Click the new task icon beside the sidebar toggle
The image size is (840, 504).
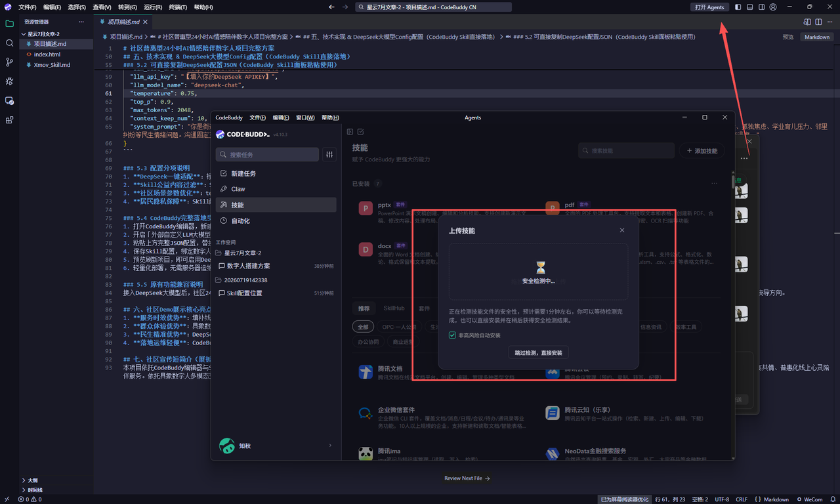pos(360,132)
